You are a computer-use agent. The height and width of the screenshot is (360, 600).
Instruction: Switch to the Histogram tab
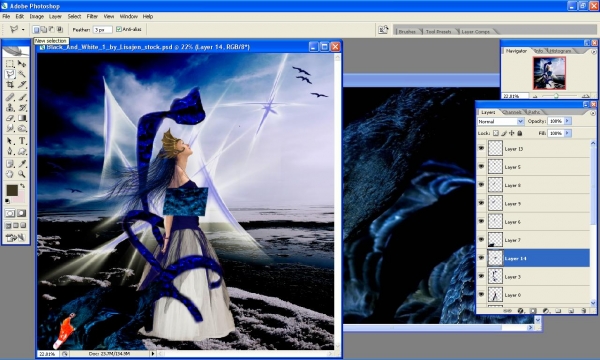(x=560, y=51)
